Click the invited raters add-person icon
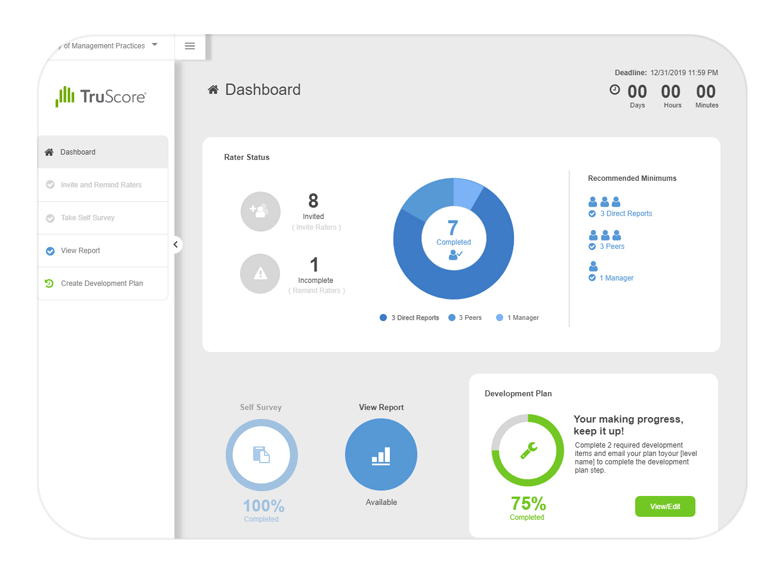 point(260,211)
